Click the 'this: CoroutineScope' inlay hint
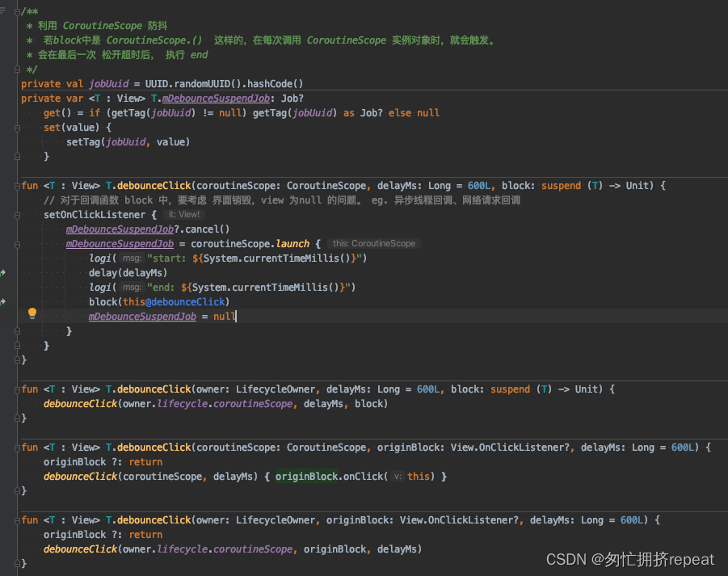Screen dimensions: 728x576 tap(374, 244)
